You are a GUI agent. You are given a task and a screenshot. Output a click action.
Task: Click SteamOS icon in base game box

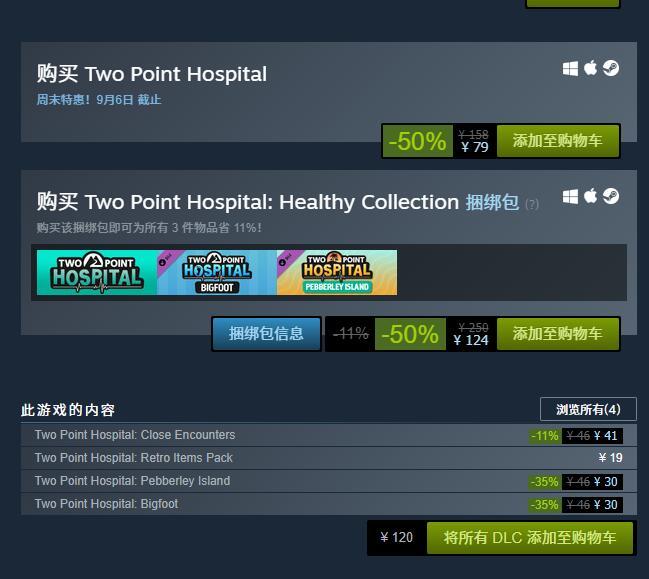[611, 68]
